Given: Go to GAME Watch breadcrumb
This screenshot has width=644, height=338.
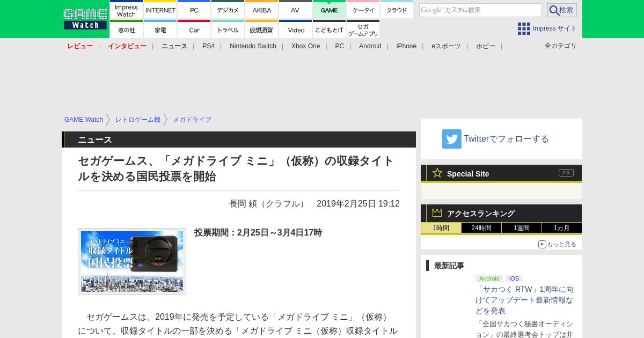Looking at the screenshot, I should coord(84,120).
